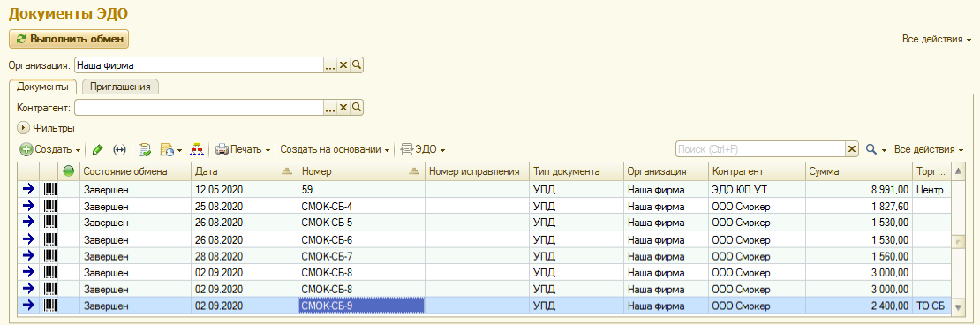Open the document structure hierarchy icon
The image size is (980, 325).
pyautogui.click(x=197, y=150)
